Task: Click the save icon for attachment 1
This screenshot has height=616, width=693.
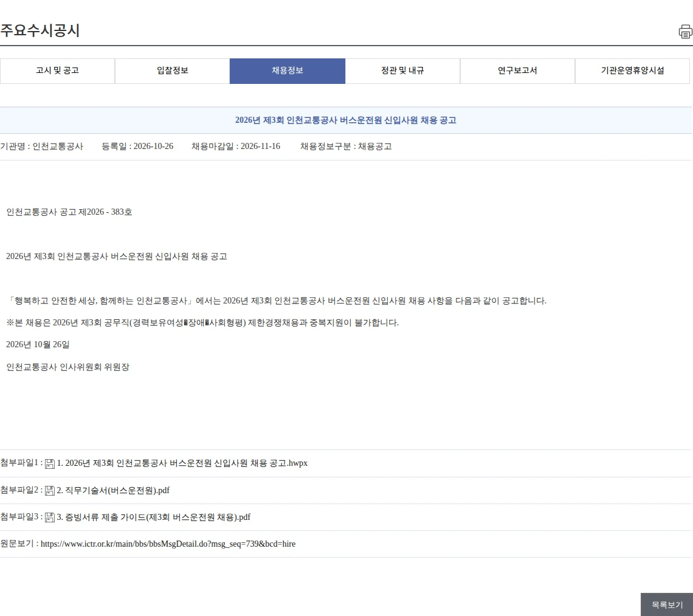Action: [x=50, y=463]
